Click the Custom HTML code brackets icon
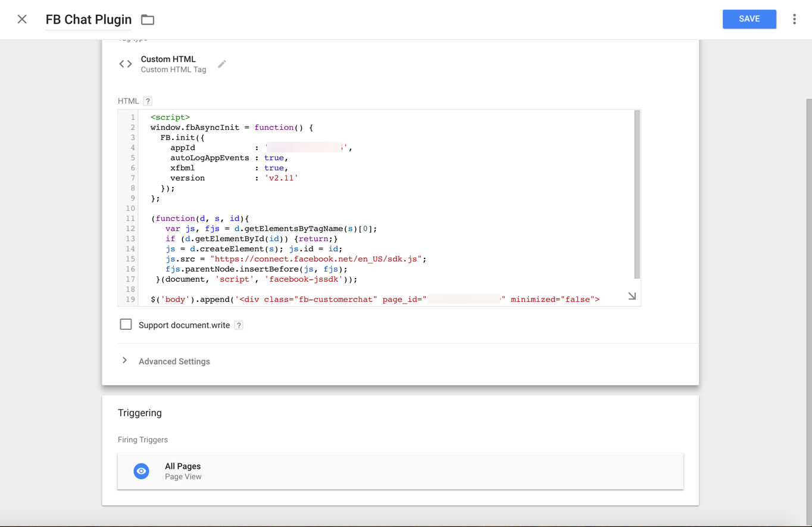Image resolution: width=812 pixels, height=527 pixels. (126, 64)
